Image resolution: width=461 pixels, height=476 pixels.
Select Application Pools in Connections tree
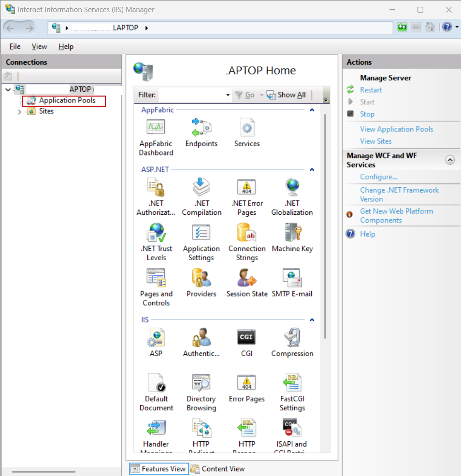tap(67, 100)
